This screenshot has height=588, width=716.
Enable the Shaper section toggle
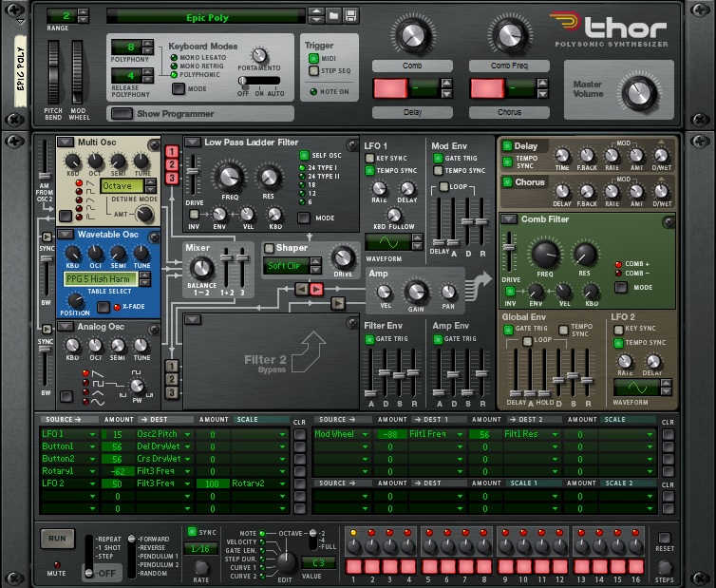pos(269,248)
